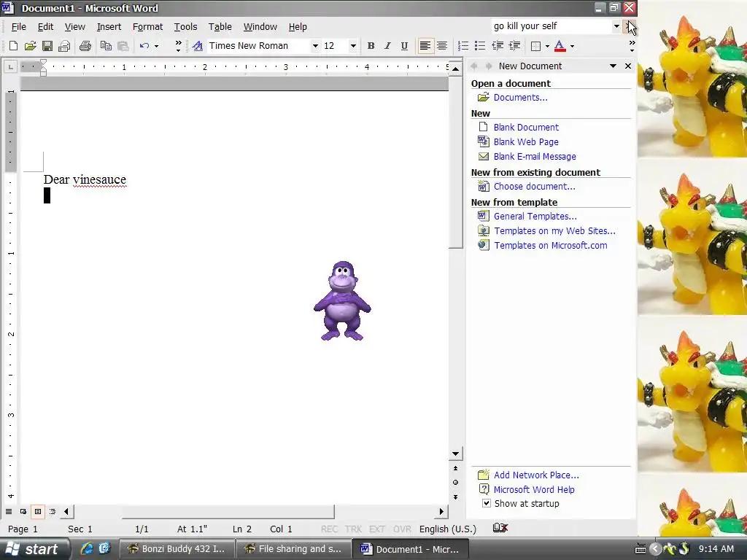This screenshot has width=747, height=560.
Task: Click the Save floppy disk icon
Action: [x=47, y=46]
